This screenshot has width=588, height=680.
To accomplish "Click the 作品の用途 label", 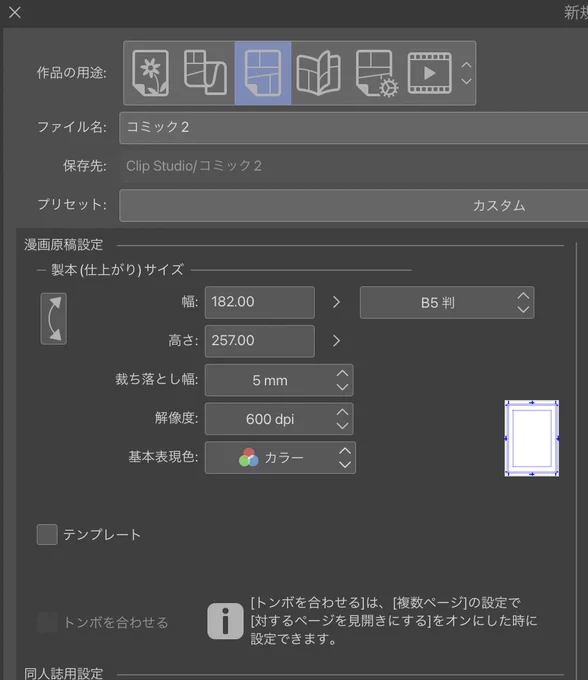I will point(72,73).
